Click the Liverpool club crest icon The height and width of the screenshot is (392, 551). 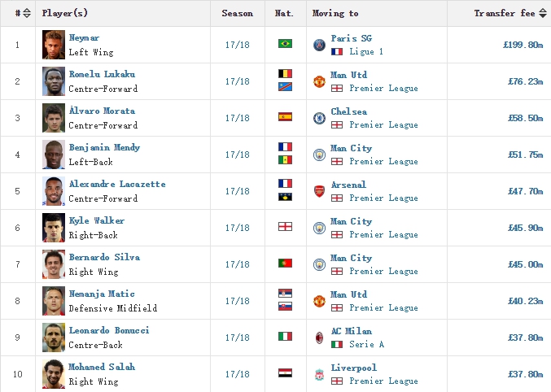[319, 374]
